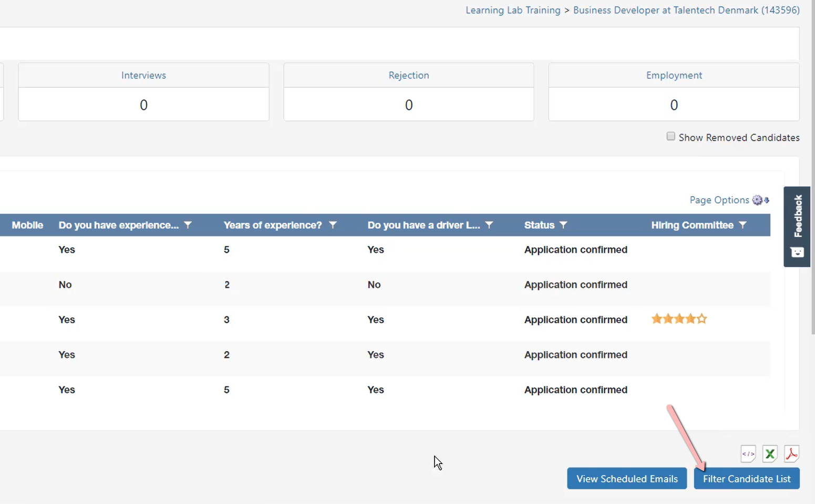The image size is (815, 504).
Task: Open the Learning Lab Training breadcrumb
Action: click(513, 11)
